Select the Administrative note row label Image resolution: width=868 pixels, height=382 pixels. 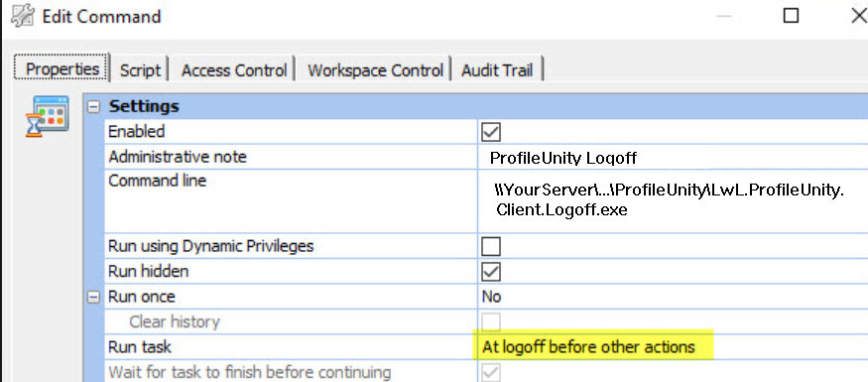point(178,157)
